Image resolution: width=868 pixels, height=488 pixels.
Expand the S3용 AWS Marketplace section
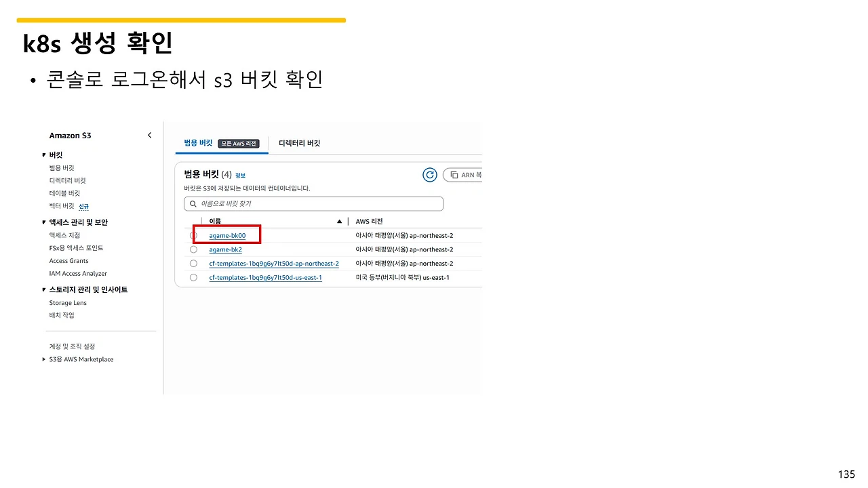click(x=44, y=359)
